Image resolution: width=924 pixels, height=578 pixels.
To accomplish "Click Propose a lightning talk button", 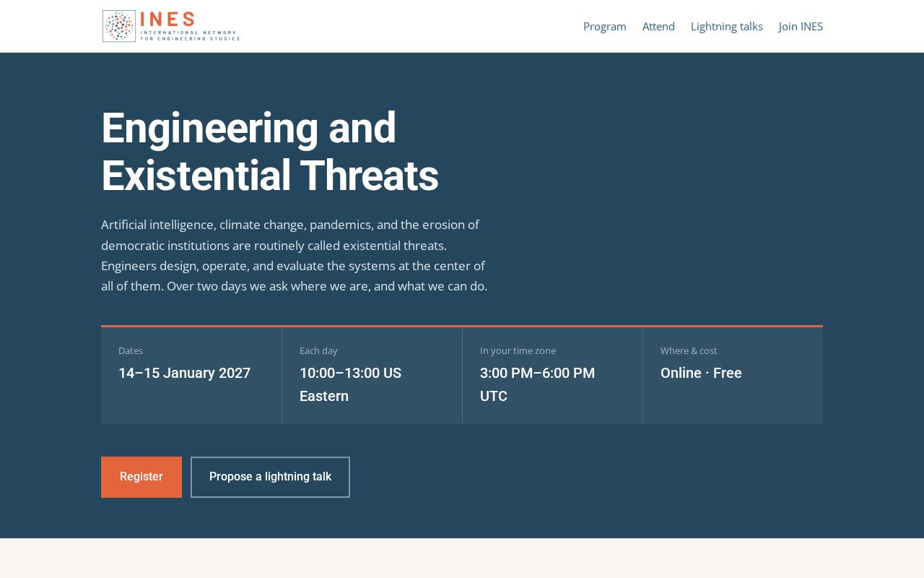I will pyautogui.click(x=270, y=477).
